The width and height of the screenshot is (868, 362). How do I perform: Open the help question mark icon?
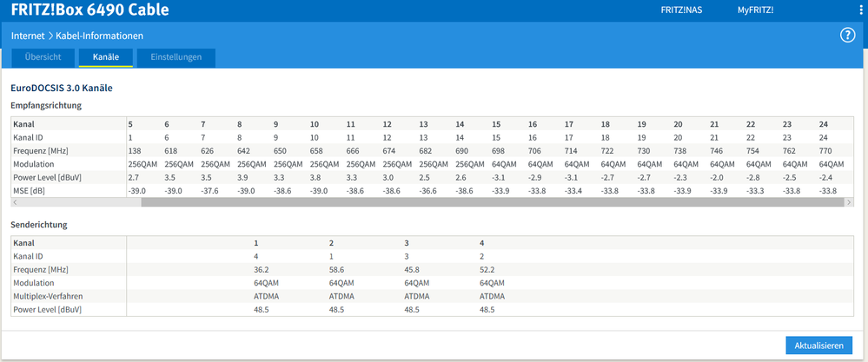pos(847,36)
